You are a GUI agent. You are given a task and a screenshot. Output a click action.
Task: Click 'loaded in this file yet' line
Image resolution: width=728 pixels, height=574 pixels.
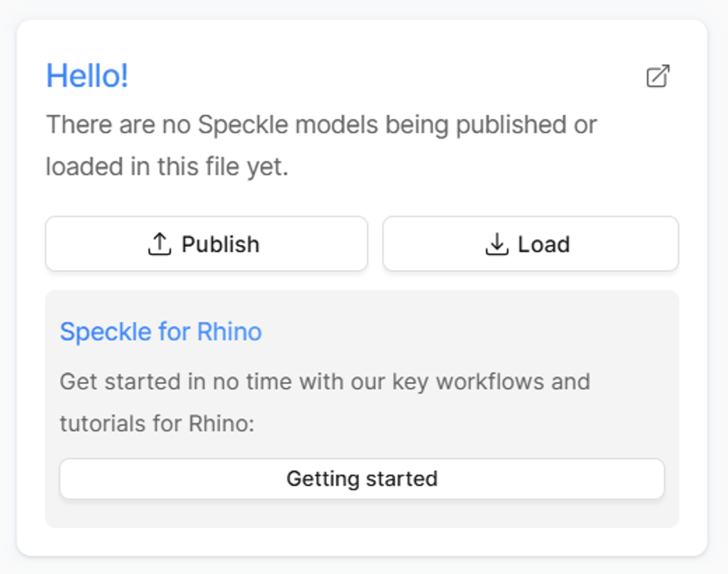tap(167, 167)
